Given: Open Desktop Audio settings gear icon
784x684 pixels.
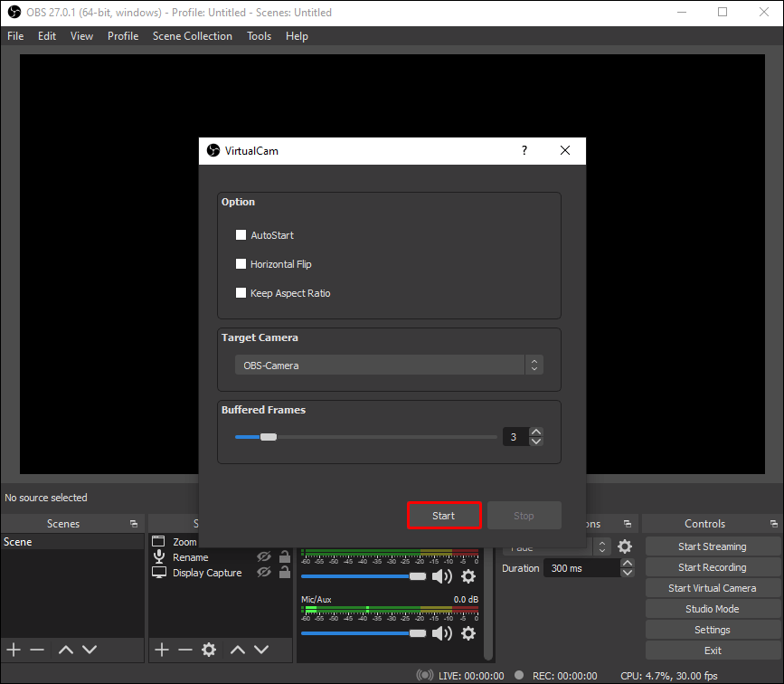Looking at the screenshot, I should click(x=468, y=576).
